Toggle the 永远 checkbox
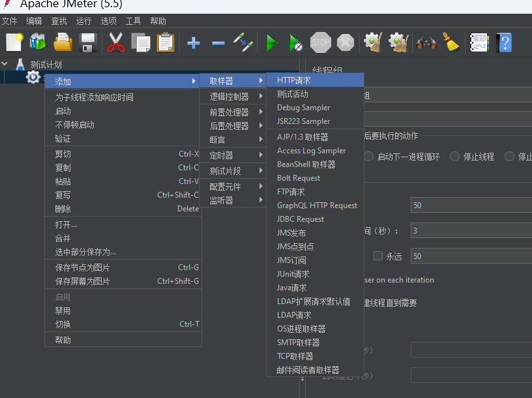Image resolution: width=532 pixels, height=398 pixels. point(378,256)
